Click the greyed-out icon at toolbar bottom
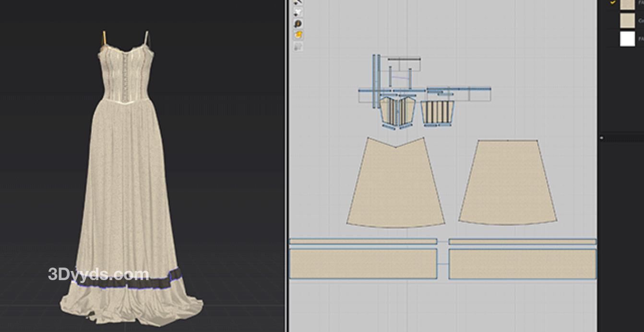The image size is (644, 332). [x=298, y=47]
